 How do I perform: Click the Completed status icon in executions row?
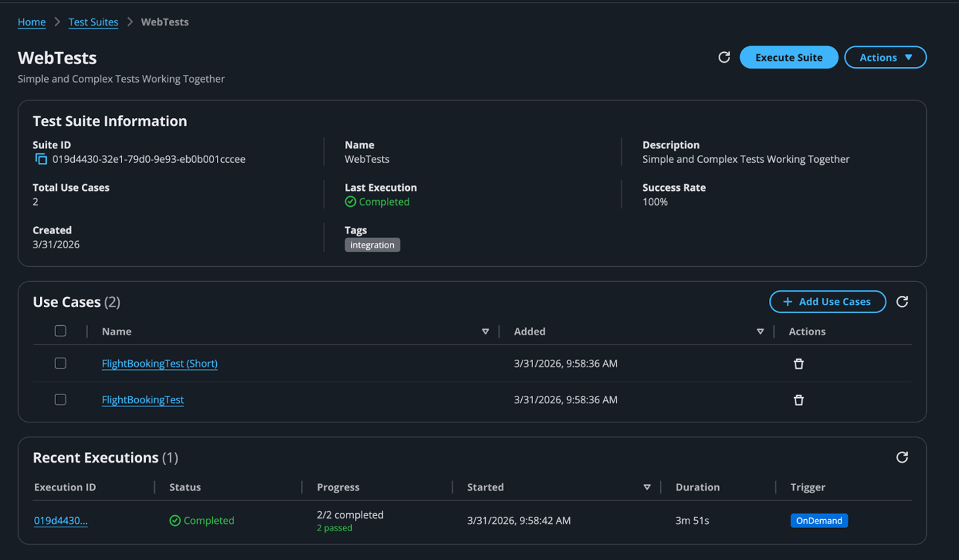[x=175, y=521]
